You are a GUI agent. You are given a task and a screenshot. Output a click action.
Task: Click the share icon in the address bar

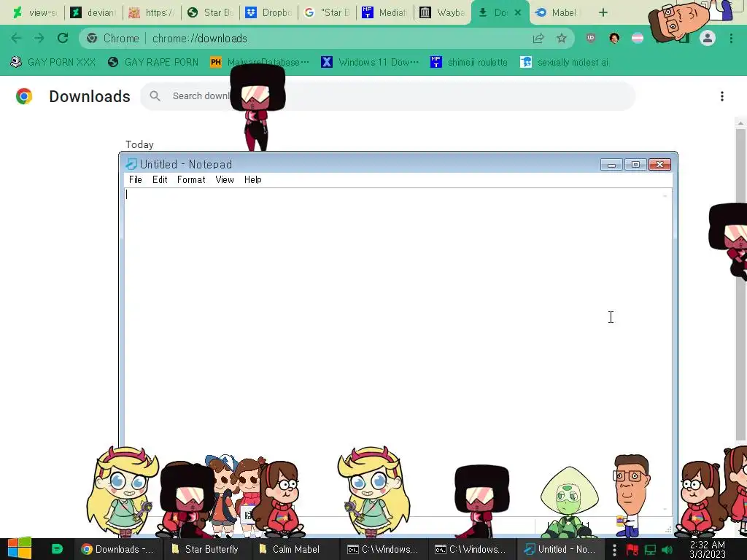(x=538, y=39)
